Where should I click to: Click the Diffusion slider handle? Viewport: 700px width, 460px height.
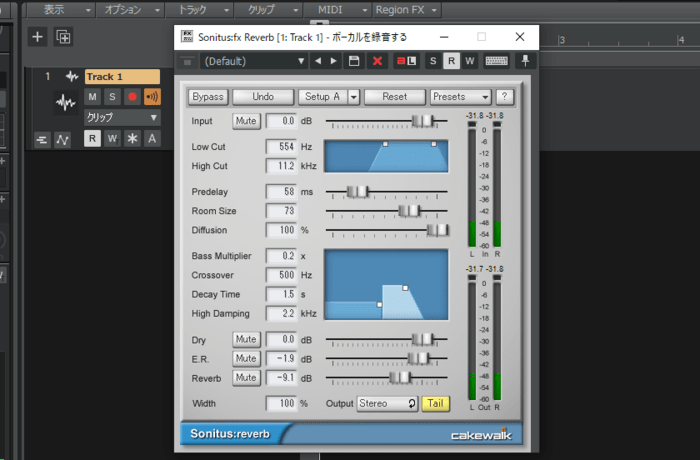[x=438, y=230]
